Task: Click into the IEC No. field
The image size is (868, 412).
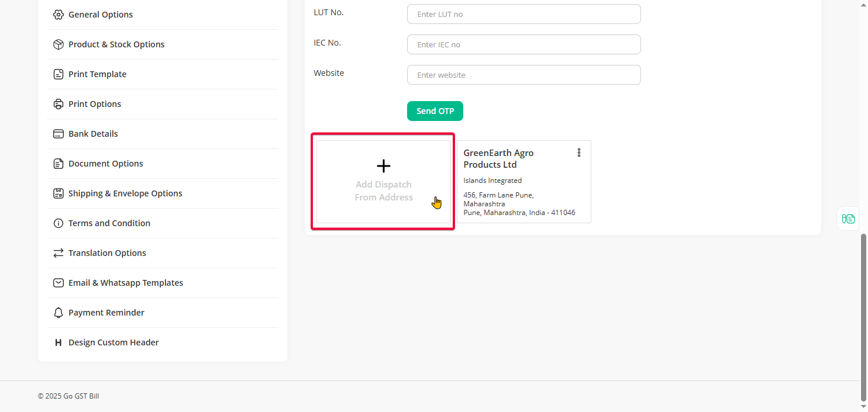Action: coord(523,44)
